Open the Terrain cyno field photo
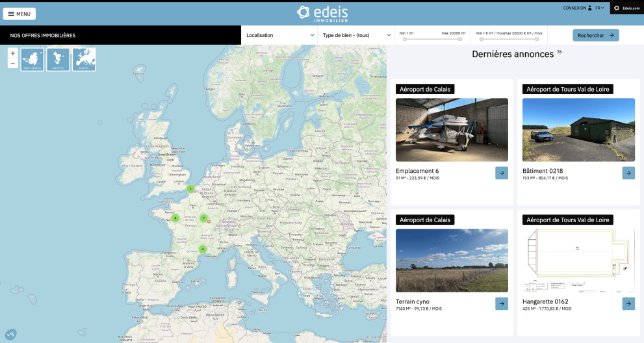The width and height of the screenshot is (644, 343). point(452,260)
